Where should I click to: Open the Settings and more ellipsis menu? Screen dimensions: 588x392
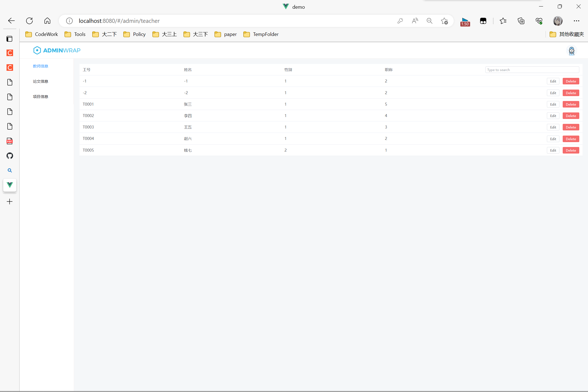pyautogui.click(x=577, y=21)
